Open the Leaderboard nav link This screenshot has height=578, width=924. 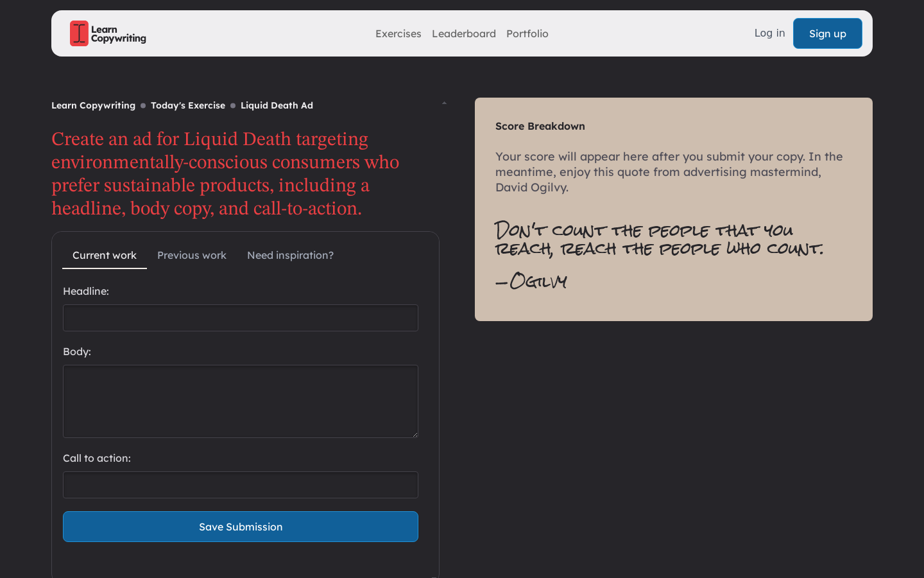[x=464, y=33]
